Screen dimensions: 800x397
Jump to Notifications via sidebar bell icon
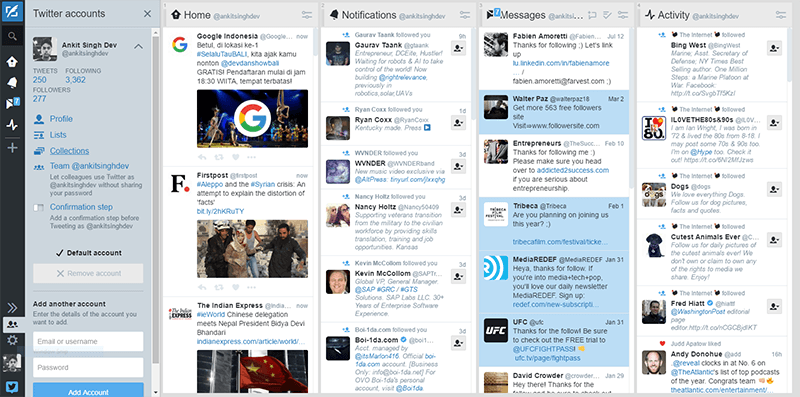[x=12, y=83]
